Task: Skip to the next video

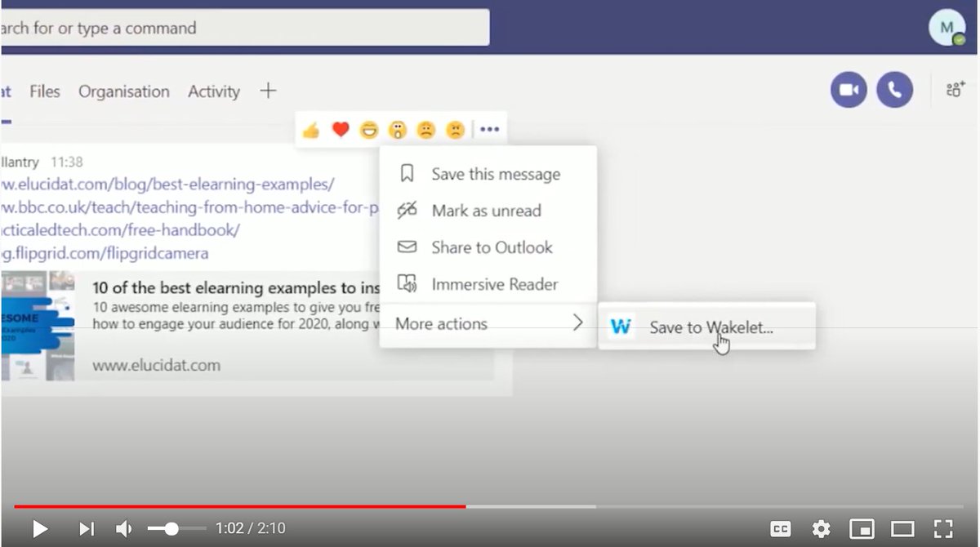Action: [87, 529]
